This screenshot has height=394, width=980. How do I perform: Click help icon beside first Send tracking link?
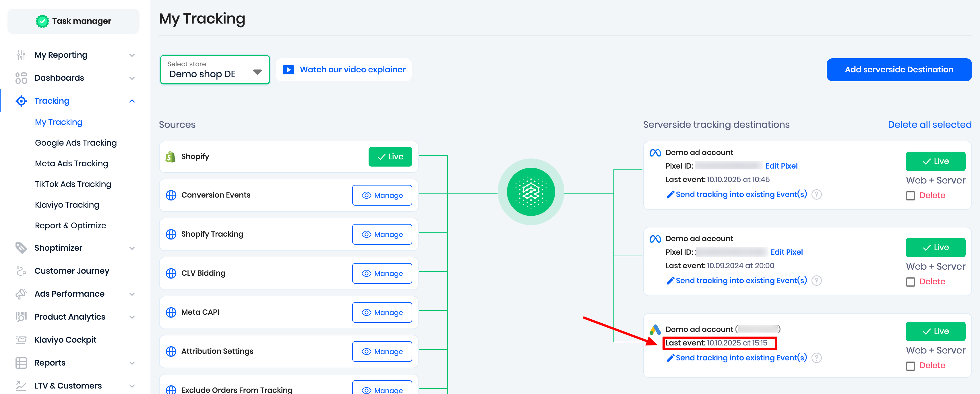816,194
